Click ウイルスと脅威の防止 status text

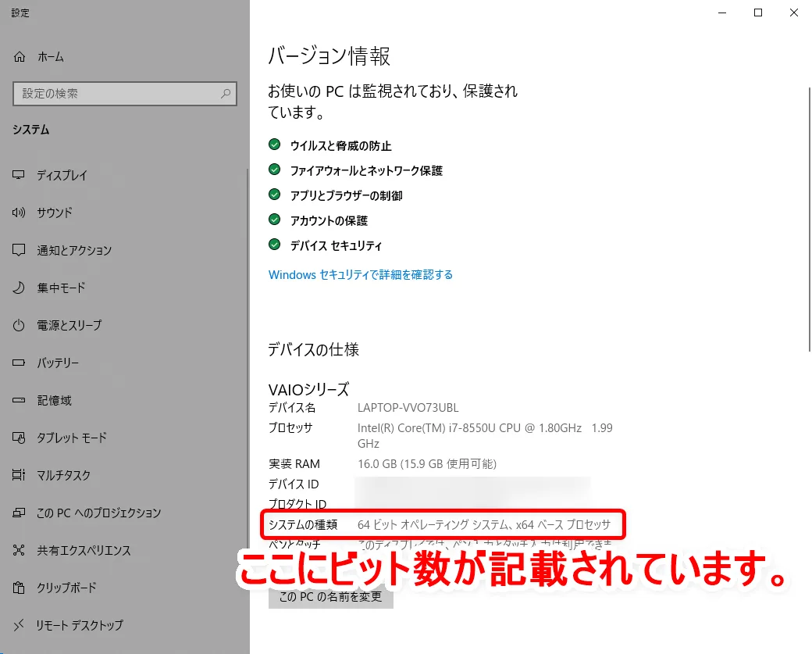(340, 145)
